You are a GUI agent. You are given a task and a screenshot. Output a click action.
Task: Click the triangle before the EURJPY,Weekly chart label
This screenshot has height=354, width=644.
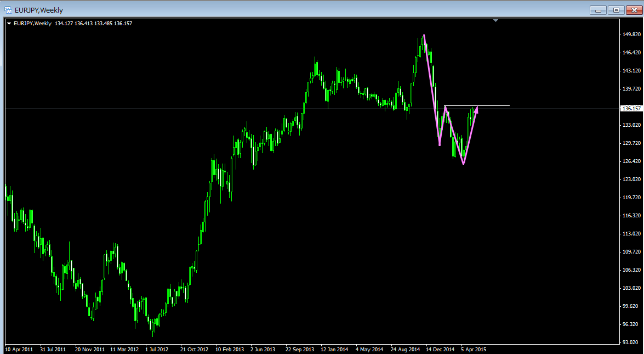tap(9, 23)
